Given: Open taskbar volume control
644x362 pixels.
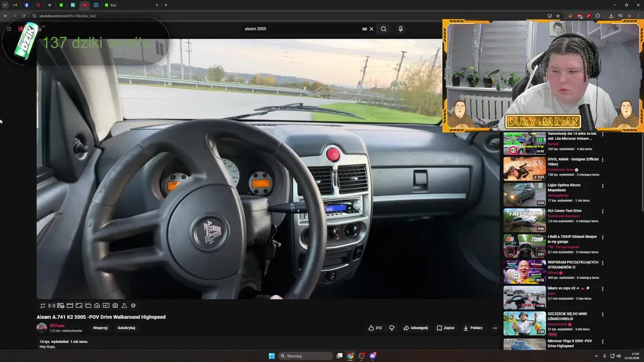Looking at the screenshot, I should coord(618,356).
